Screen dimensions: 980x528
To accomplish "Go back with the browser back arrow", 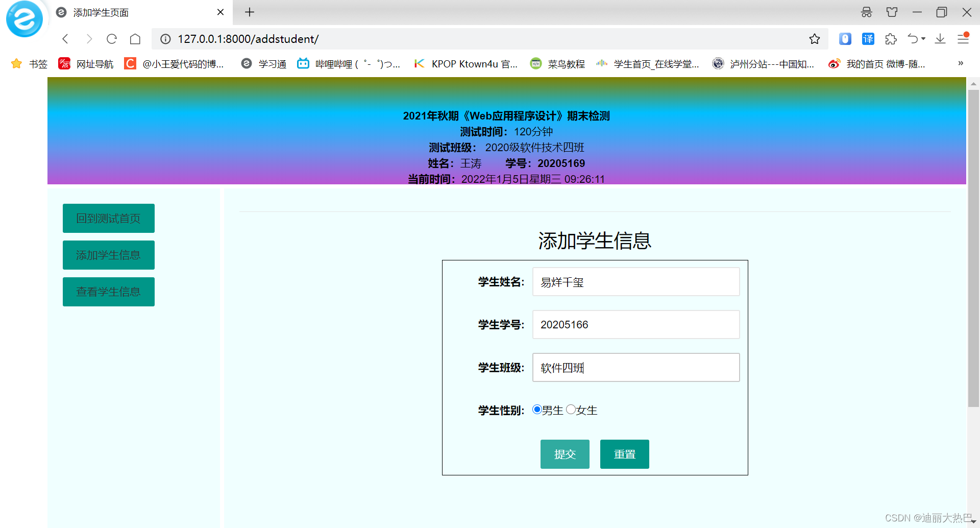I will click(x=65, y=39).
